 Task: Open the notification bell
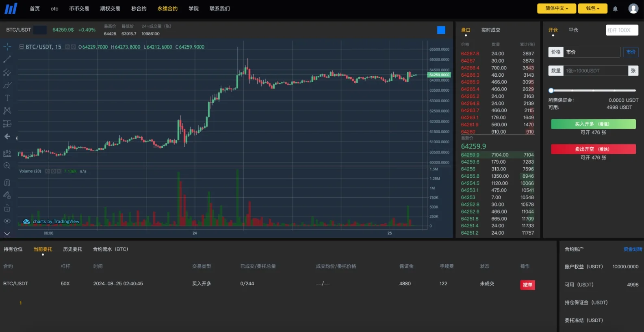pos(615,9)
